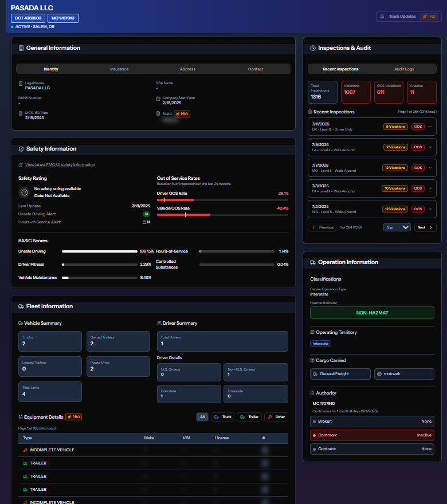
Task: Click the SCAC document icon
Action: click(158, 113)
